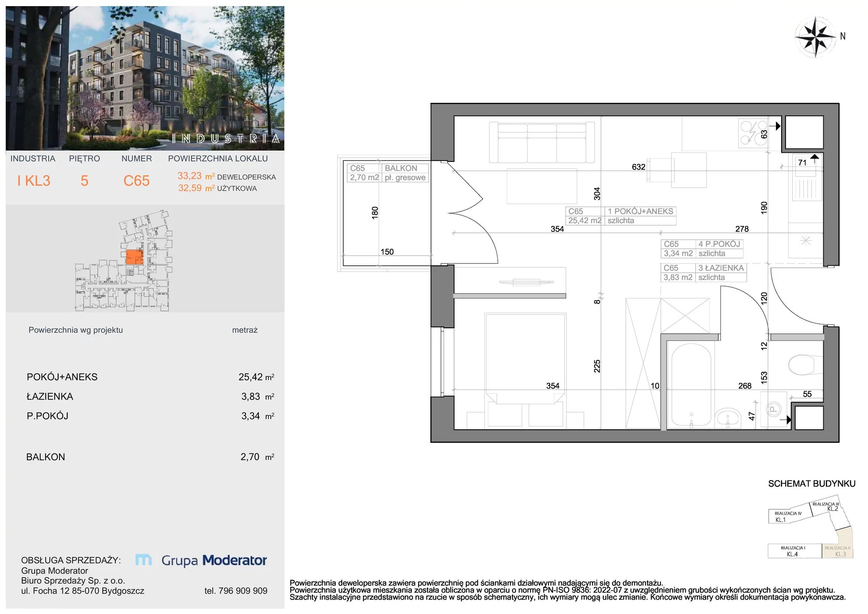
Task: Click the '3,34 m²' value in list
Action: coord(258,416)
